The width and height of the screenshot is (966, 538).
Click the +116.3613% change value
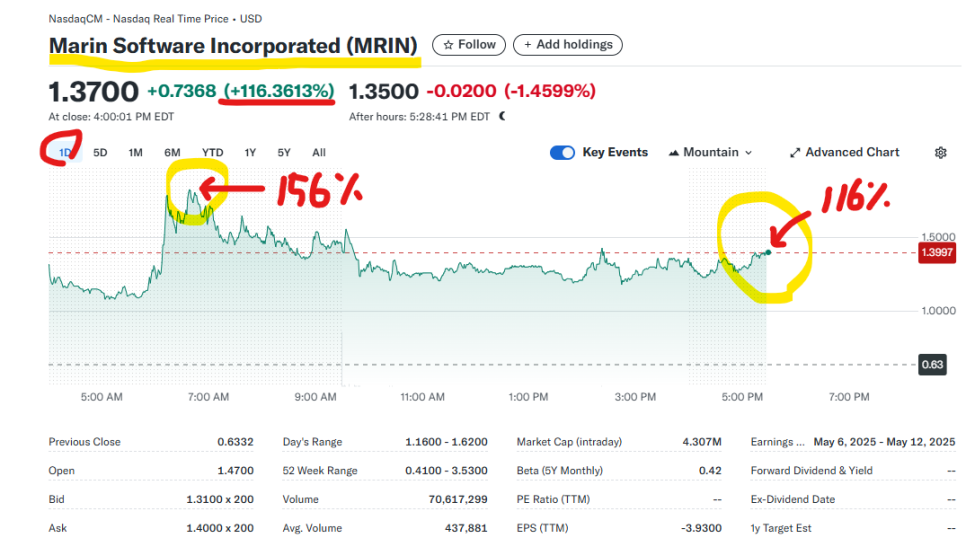(x=279, y=91)
